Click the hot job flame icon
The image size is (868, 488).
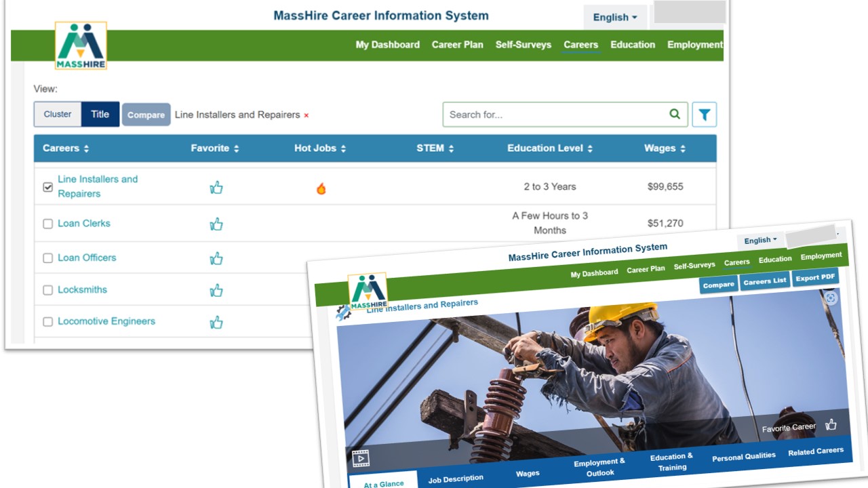click(x=321, y=188)
